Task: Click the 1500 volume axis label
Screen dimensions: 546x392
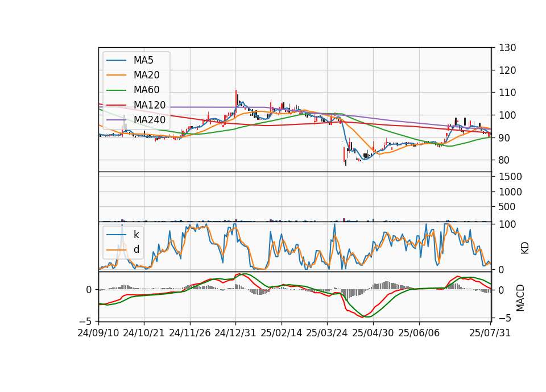Action: (x=511, y=177)
